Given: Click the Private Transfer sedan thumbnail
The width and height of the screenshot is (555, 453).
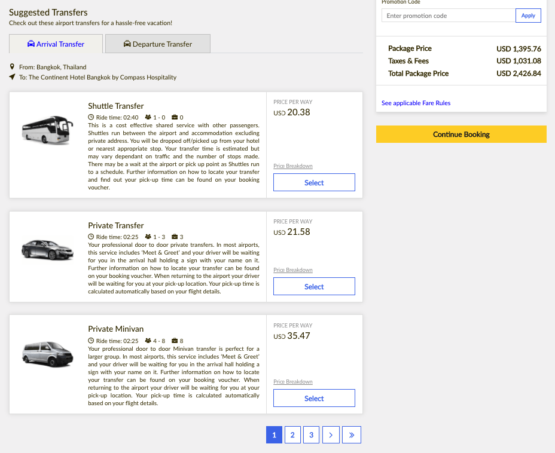Looking at the screenshot, I should pos(47,250).
